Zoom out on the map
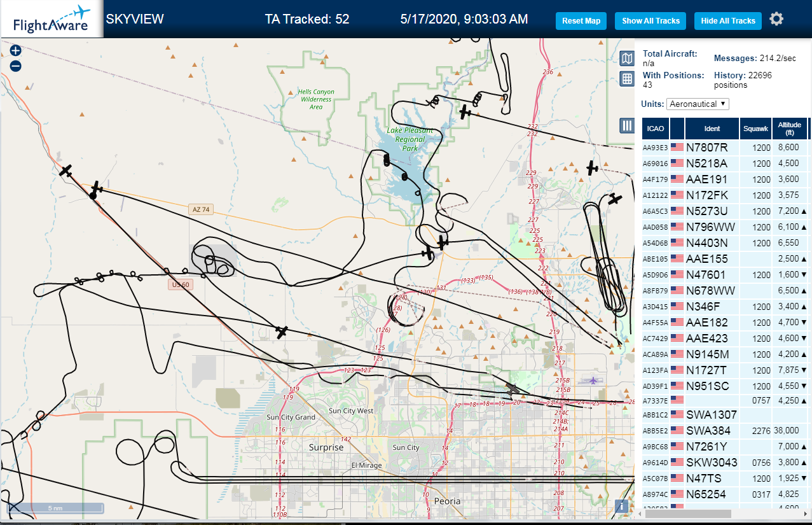This screenshot has height=525, width=812. click(x=16, y=66)
